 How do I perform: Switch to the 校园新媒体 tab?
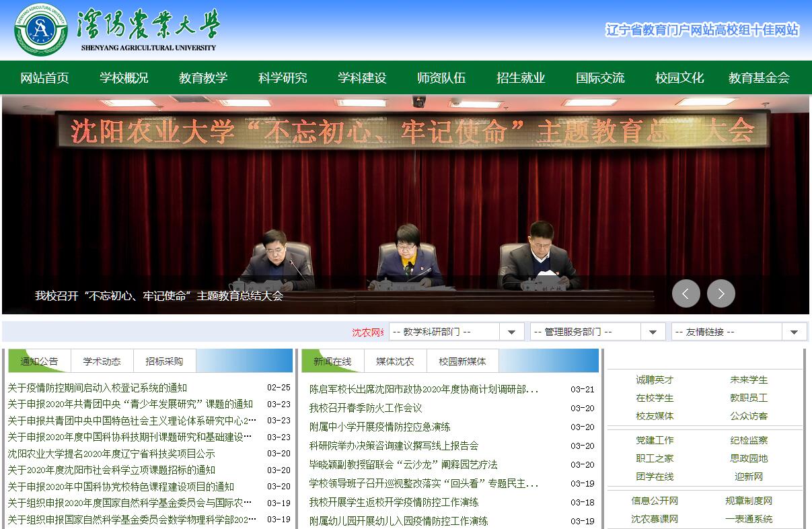click(462, 361)
